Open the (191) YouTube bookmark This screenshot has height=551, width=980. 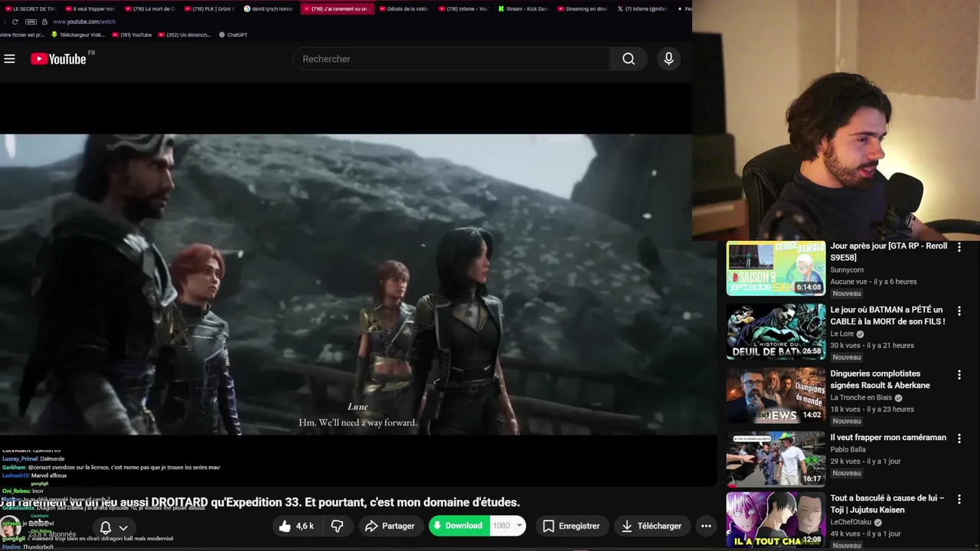pyautogui.click(x=131, y=34)
